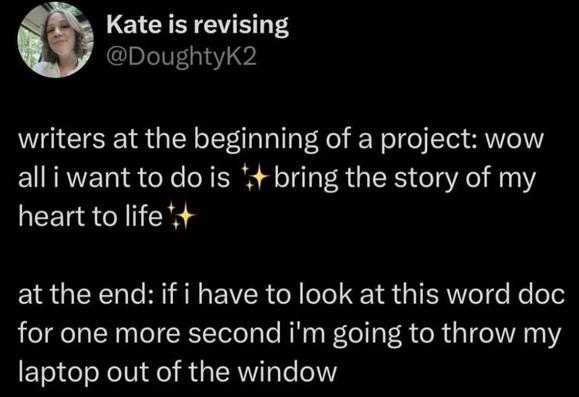
Task: Click the word "window" ending the tweet
Action: click(287, 372)
